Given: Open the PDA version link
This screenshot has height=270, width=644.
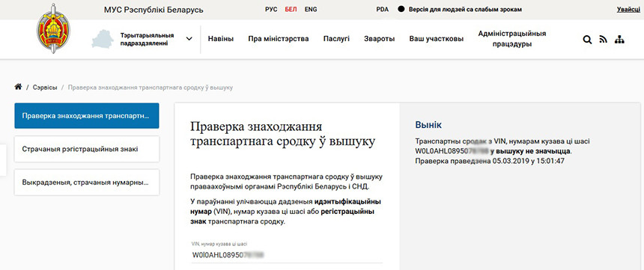Looking at the screenshot, I should [383, 10].
